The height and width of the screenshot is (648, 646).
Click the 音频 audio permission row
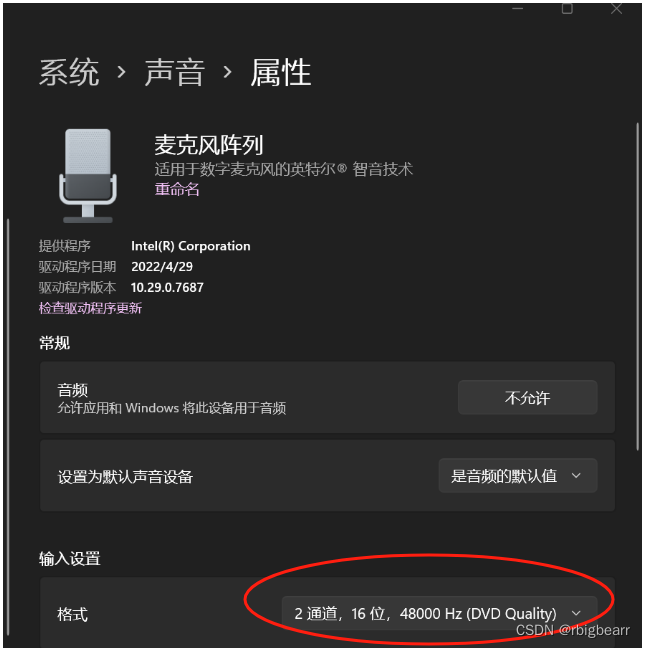click(x=327, y=397)
